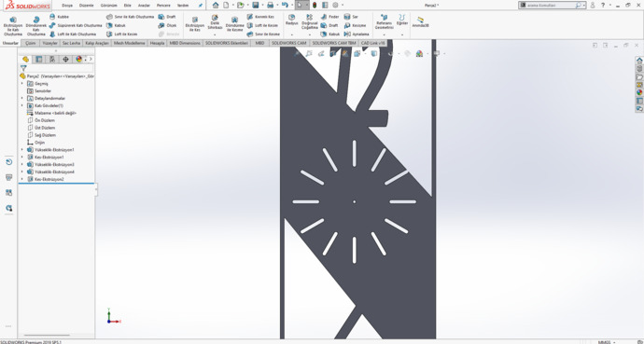Image resolution: width=644 pixels, height=344 pixels.
Task: Open the Düzenle menu
Action: tap(87, 6)
